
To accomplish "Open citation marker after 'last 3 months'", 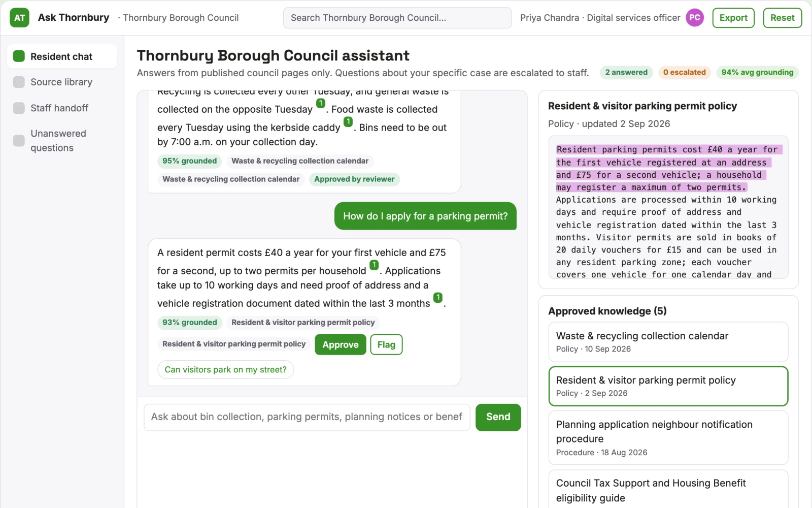I will click(x=438, y=297).
